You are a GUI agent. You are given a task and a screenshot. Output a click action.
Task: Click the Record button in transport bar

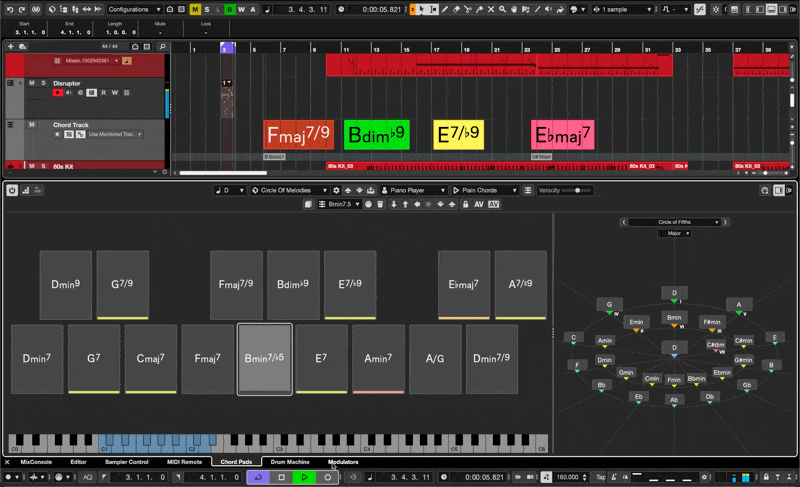point(327,477)
